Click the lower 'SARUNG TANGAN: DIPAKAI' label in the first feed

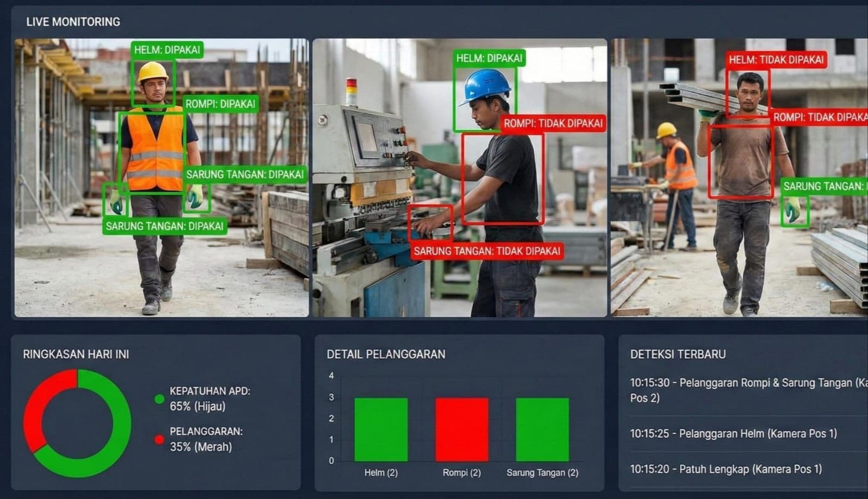pos(164,226)
